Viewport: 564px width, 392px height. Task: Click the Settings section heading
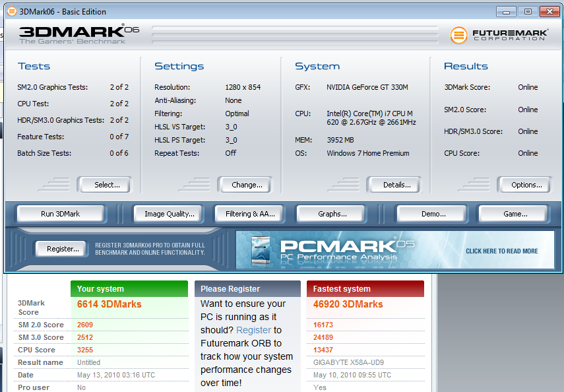tap(179, 66)
